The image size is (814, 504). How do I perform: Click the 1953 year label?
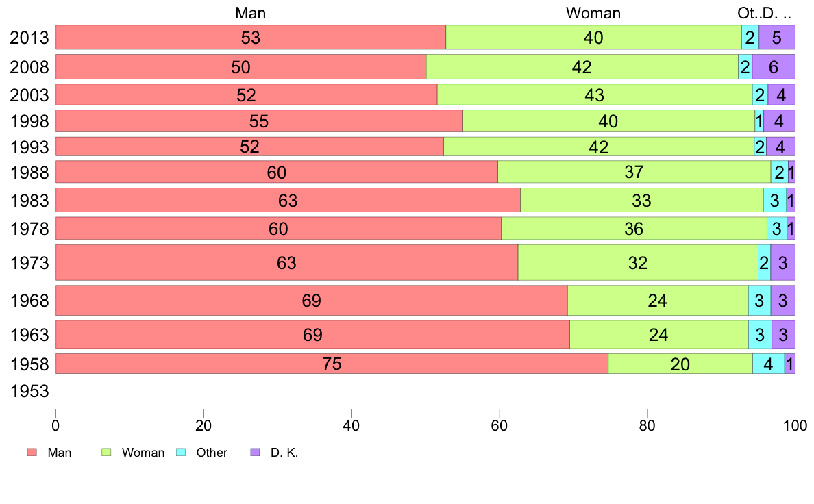tap(29, 392)
